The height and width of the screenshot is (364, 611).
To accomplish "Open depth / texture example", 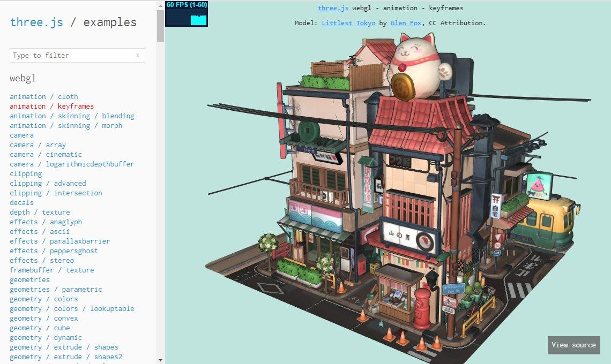I will pos(40,212).
